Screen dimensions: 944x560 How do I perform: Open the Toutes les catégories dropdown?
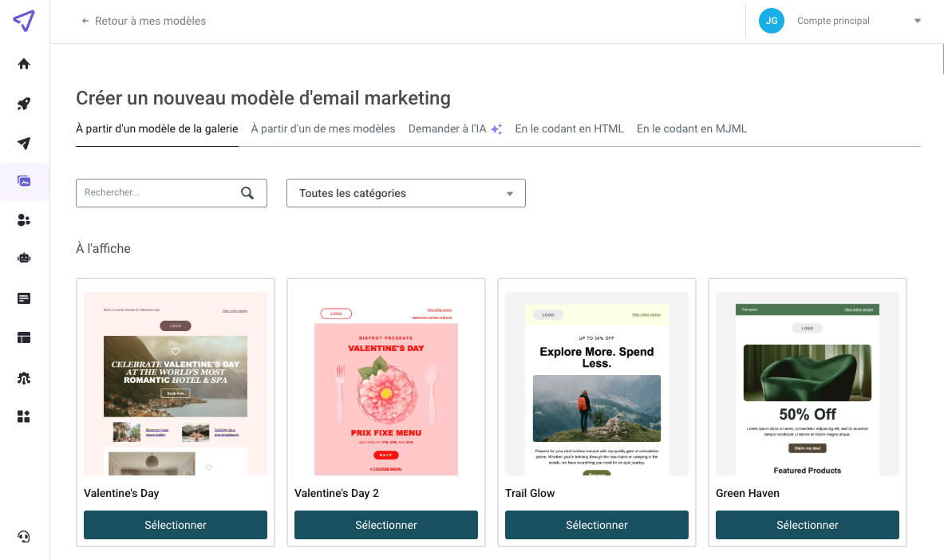(406, 193)
